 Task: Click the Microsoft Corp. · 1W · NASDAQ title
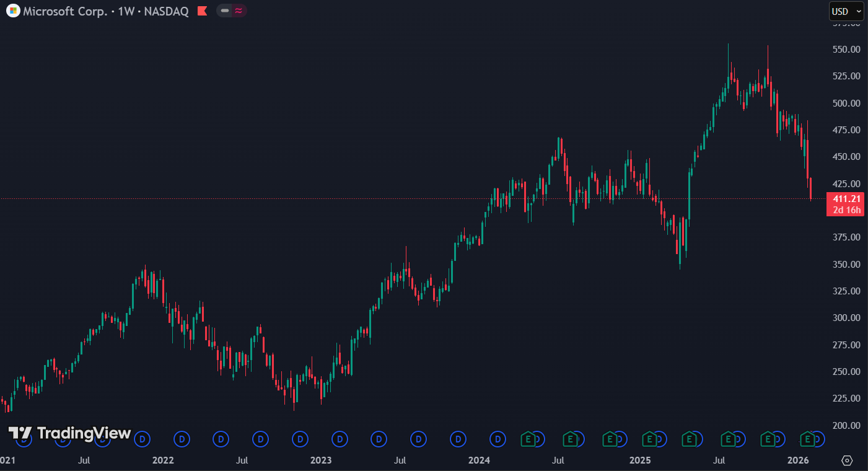[106, 11]
